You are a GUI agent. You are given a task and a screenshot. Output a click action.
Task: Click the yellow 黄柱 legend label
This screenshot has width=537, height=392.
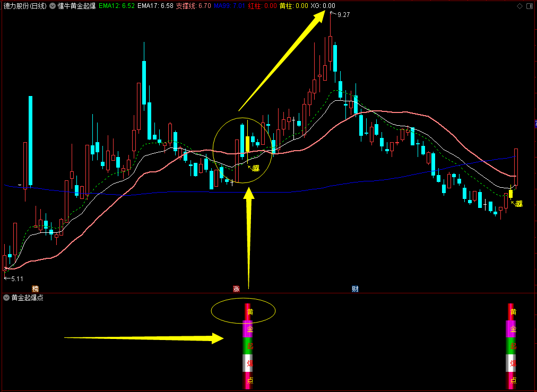[x=293, y=6]
